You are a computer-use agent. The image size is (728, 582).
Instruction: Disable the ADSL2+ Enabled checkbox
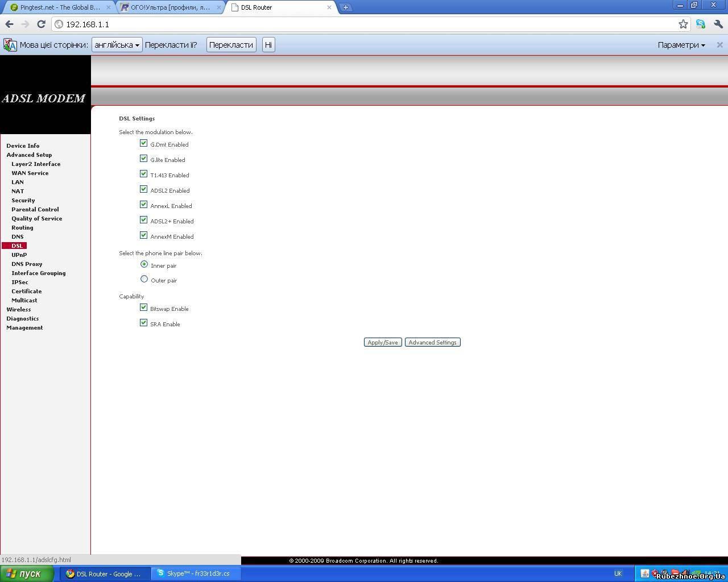click(143, 220)
